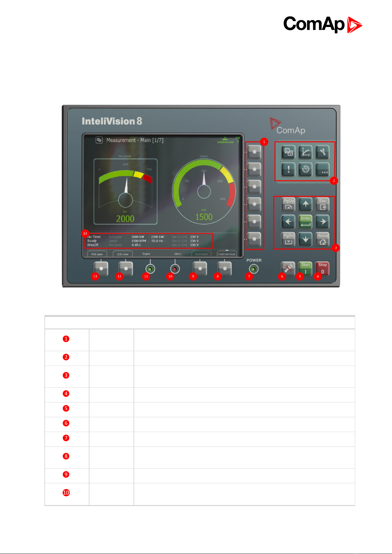Click the green Enter key
The image size is (392, 554).
(x=306, y=222)
